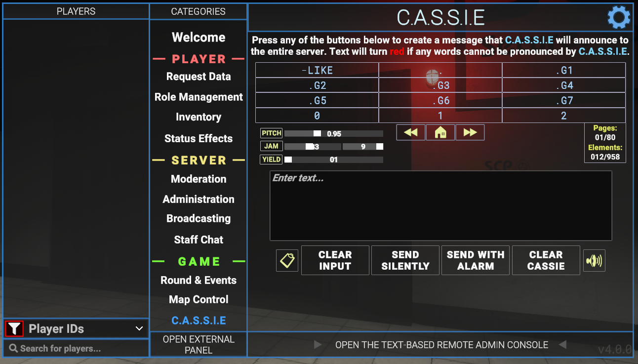
Task: Open the Moderation category
Action: pyautogui.click(x=199, y=179)
